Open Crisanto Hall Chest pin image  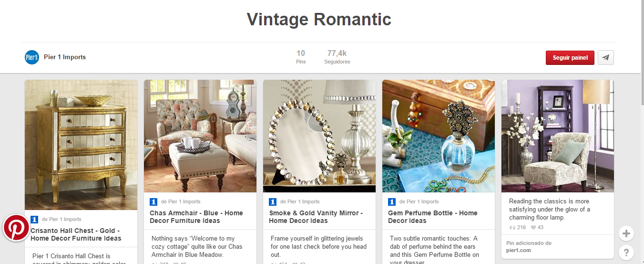[x=81, y=145]
